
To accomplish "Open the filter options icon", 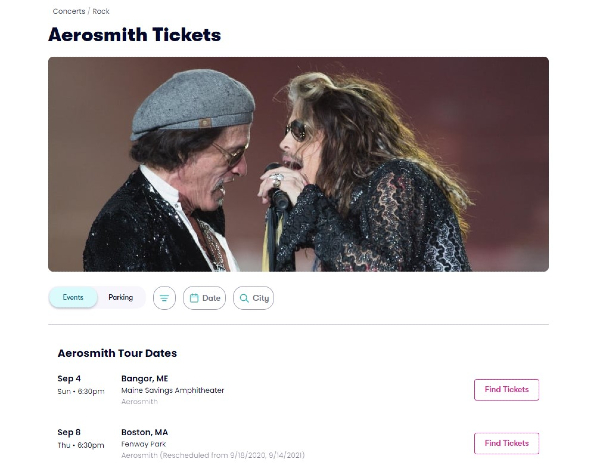I will pos(164,298).
